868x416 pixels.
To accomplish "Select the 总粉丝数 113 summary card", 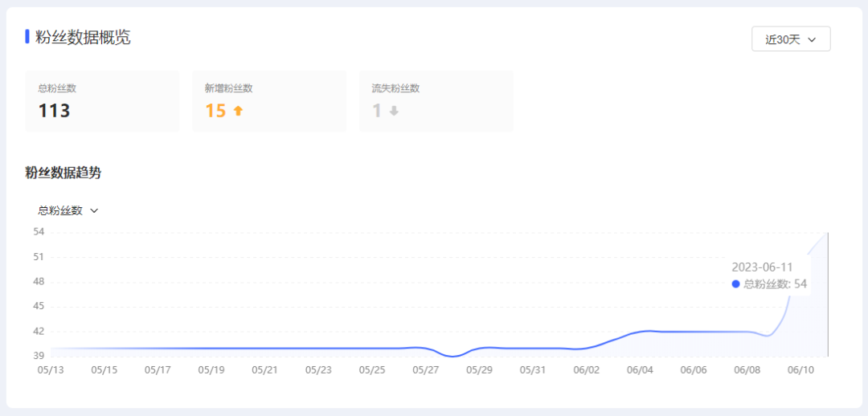I will (102, 101).
